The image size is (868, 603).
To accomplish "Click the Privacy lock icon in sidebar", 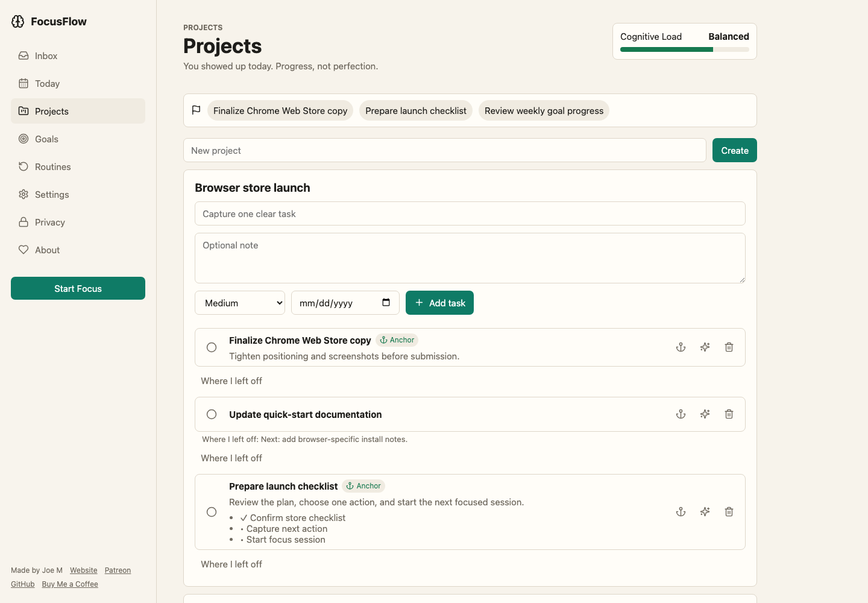I will tap(24, 222).
